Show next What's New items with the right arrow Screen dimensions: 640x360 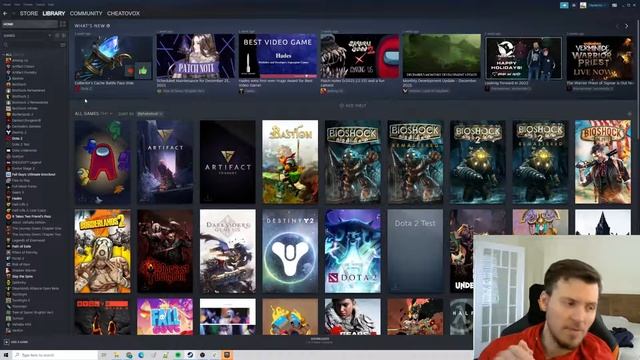(627, 26)
